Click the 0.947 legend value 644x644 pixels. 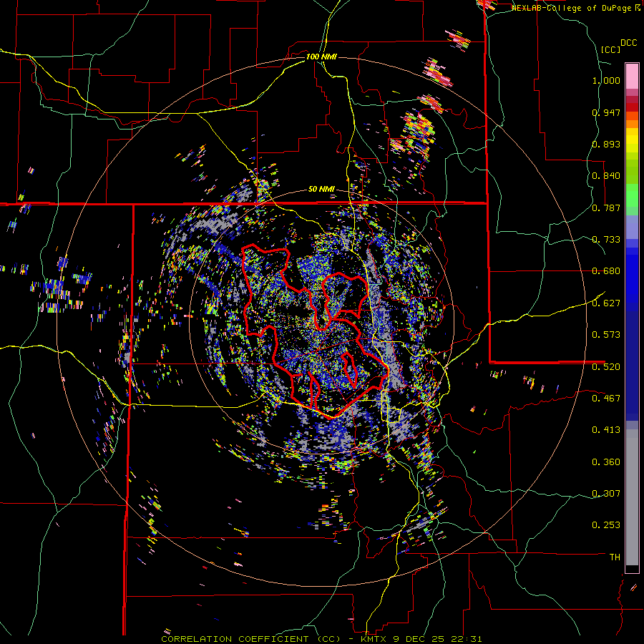pyautogui.click(x=606, y=112)
